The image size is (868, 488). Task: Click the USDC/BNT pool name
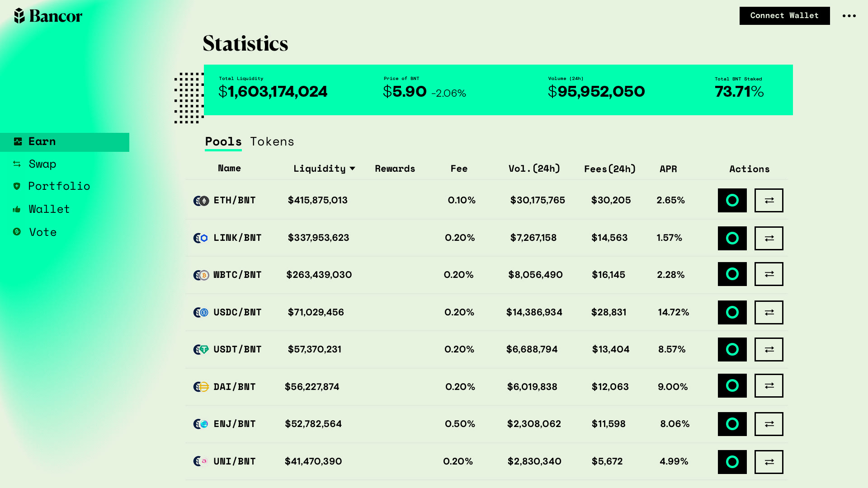(x=237, y=312)
